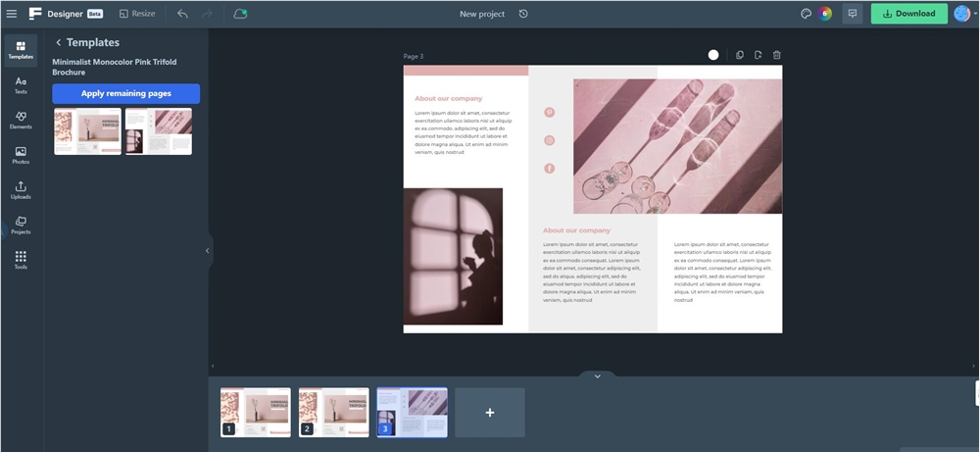Open the hamburger main menu
980x452 pixels.
[x=12, y=14]
